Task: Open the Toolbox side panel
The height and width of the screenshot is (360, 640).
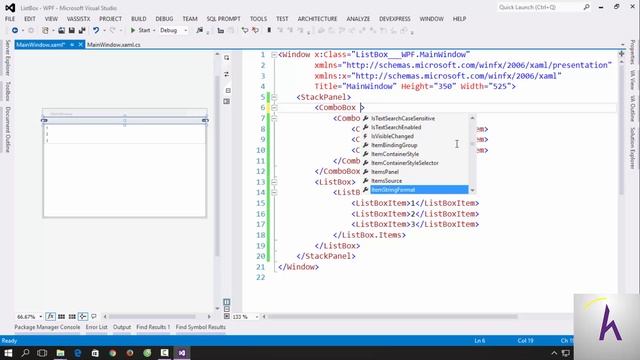Action: 7,91
